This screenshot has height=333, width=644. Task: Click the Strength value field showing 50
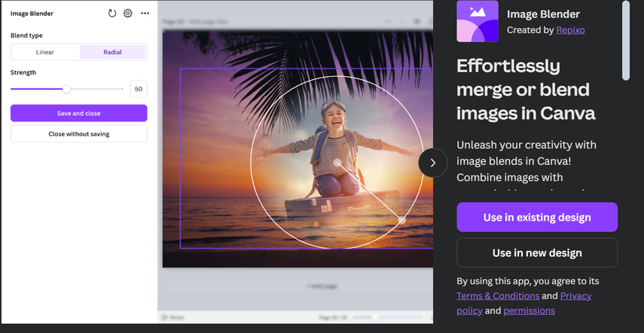[x=139, y=89]
